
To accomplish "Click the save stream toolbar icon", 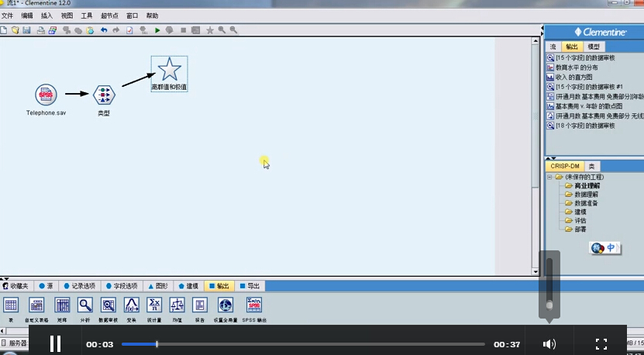I will click(x=27, y=30).
